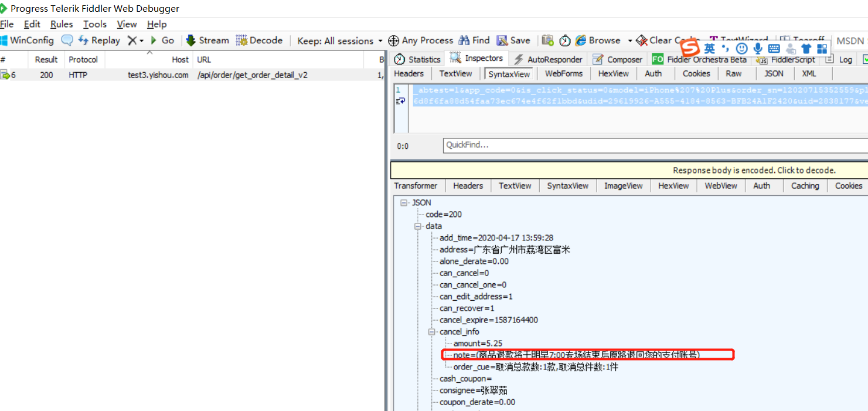This screenshot has width=868, height=411.
Task: Select the response Transformer tab
Action: click(416, 186)
